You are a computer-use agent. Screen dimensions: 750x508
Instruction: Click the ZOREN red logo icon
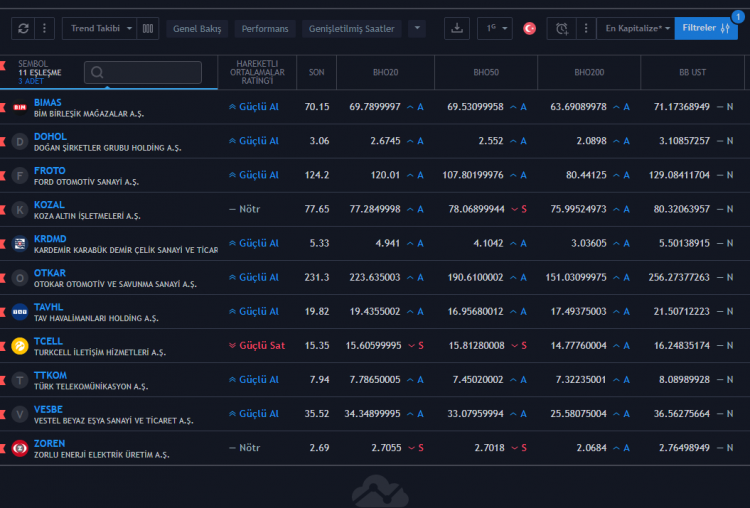tap(20, 448)
